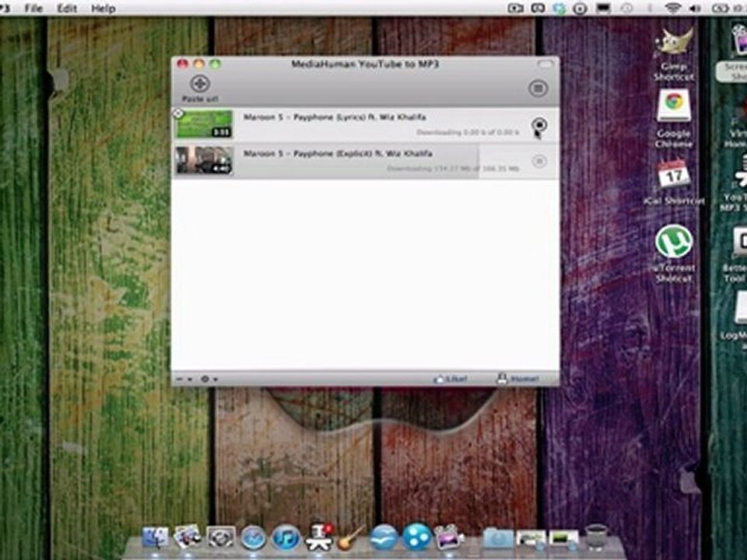747x560 pixels.
Task: Open Safari compass icon in the dock
Action: tap(253, 538)
